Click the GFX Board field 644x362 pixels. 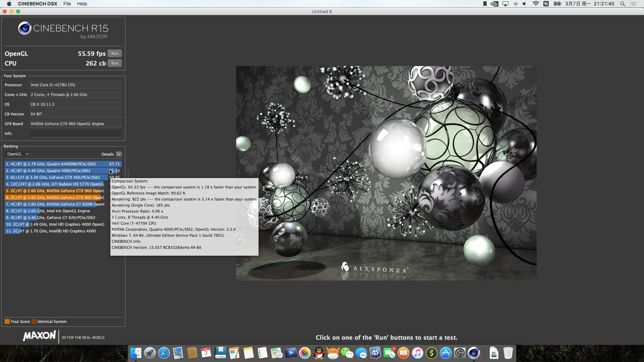[75, 124]
